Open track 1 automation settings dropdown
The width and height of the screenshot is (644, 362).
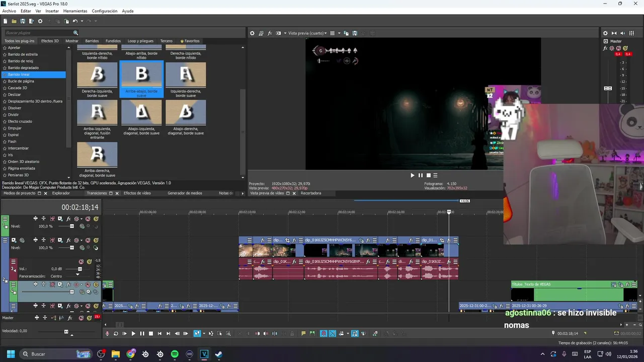pos(82,219)
